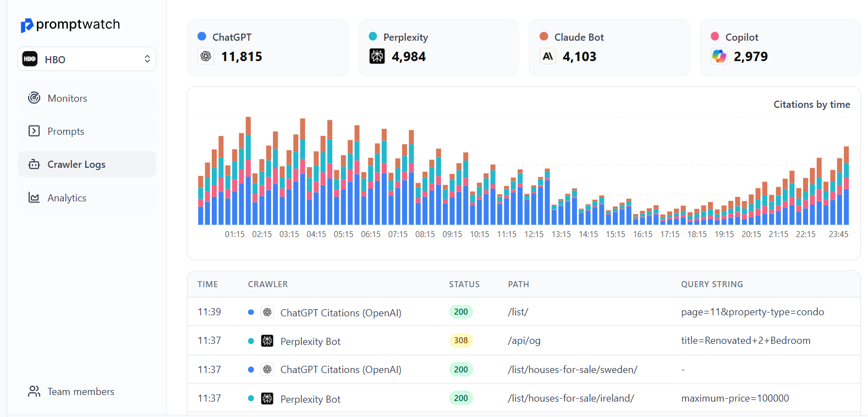Click the QUERY STRING column header
The image size is (868, 417).
tap(712, 284)
